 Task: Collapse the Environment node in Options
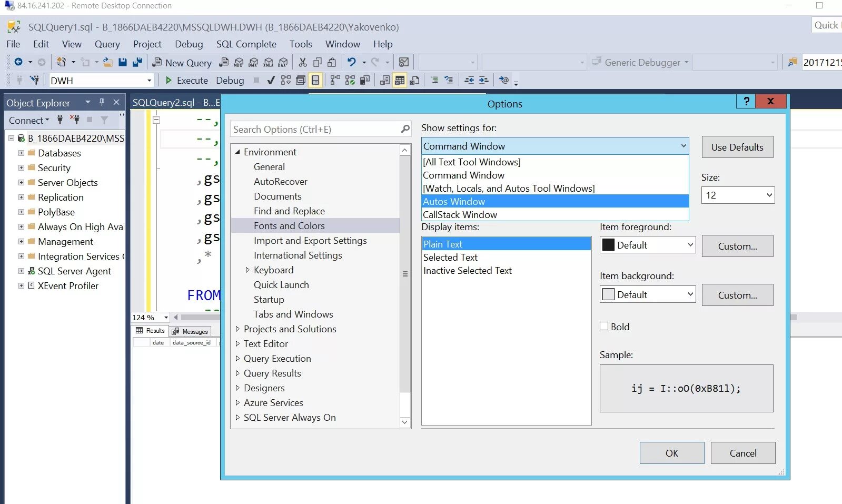tap(237, 152)
